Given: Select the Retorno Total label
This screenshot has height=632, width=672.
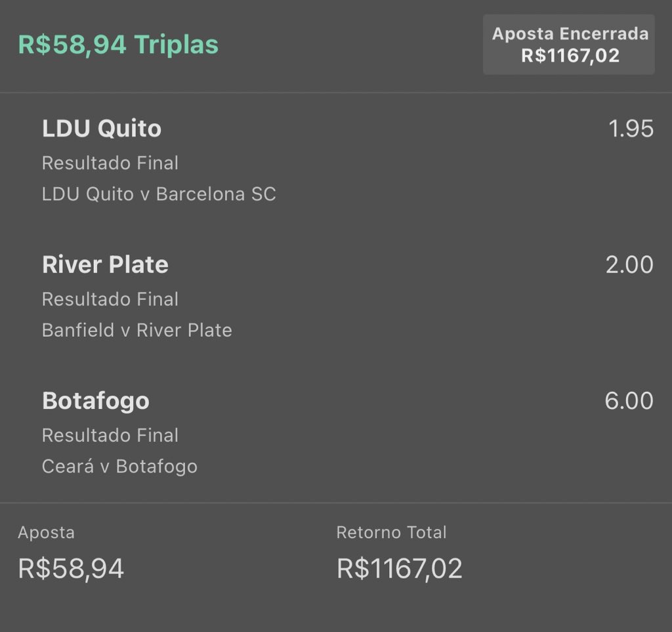Looking at the screenshot, I should tap(391, 532).
